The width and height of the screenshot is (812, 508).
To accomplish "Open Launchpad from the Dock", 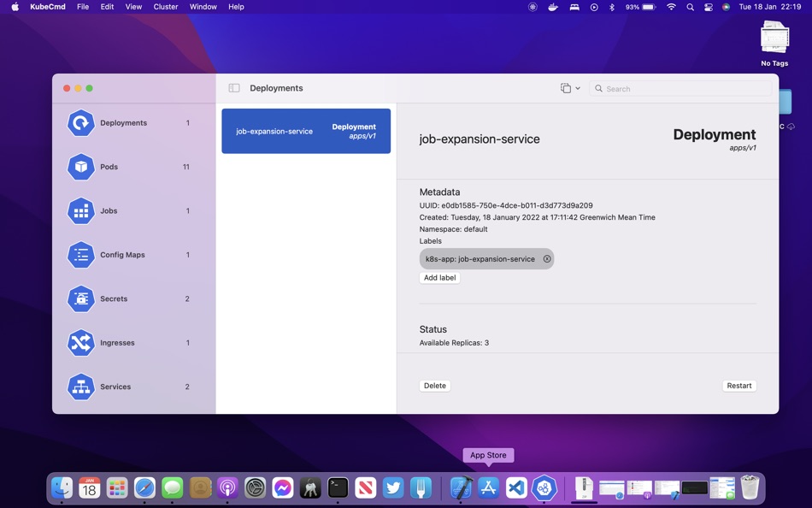I will [117, 487].
